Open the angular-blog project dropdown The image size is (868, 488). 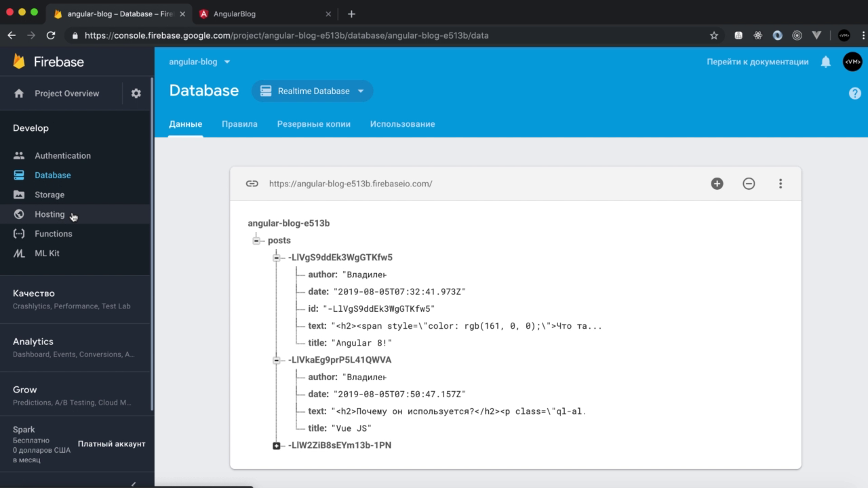[x=200, y=62]
